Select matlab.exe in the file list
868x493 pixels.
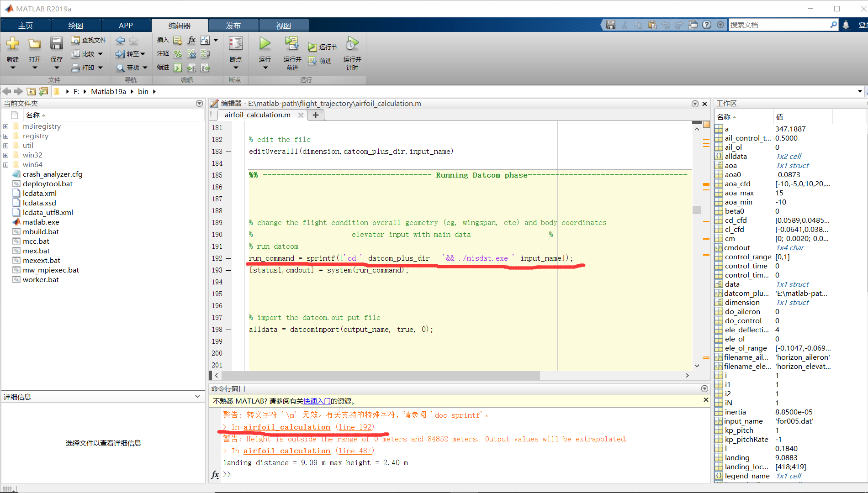click(x=41, y=222)
